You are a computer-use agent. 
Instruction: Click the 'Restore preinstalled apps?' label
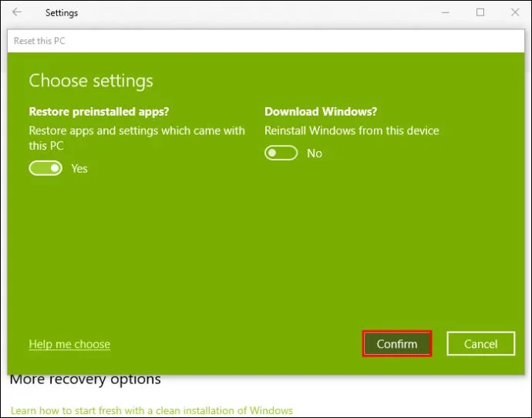[99, 112]
